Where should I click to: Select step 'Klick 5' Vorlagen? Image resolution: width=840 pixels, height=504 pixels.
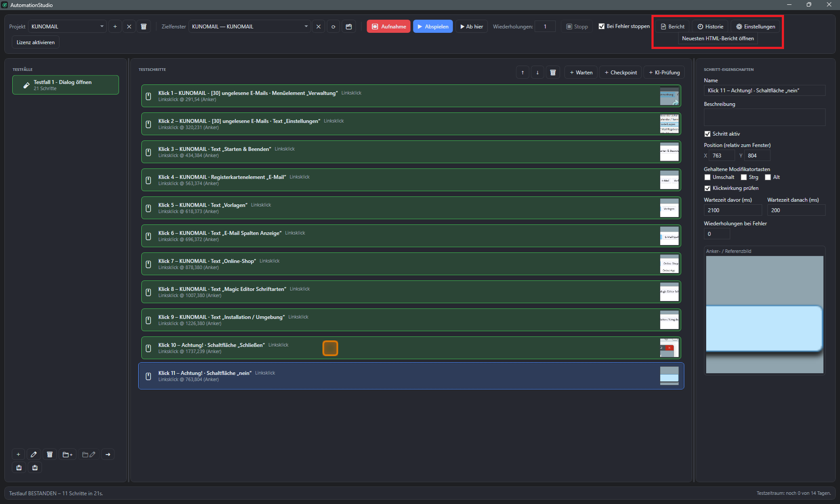click(411, 208)
